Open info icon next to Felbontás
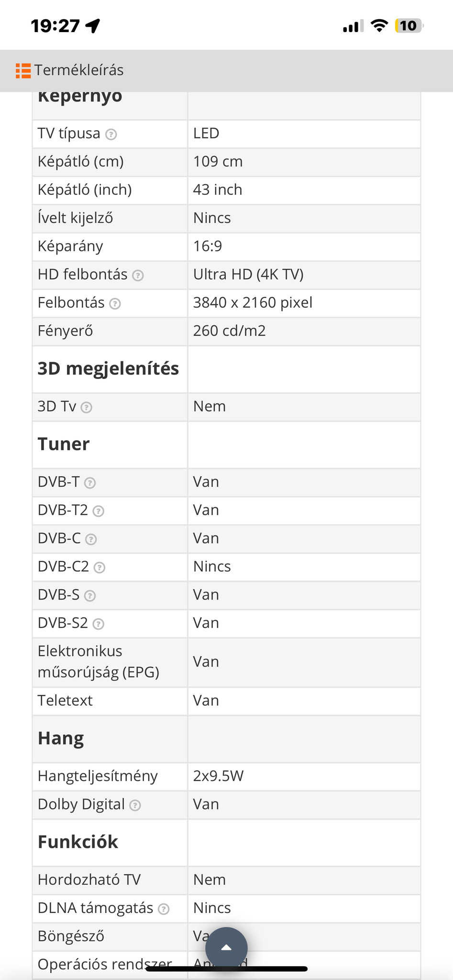This screenshot has width=453, height=980. click(115, 304)
